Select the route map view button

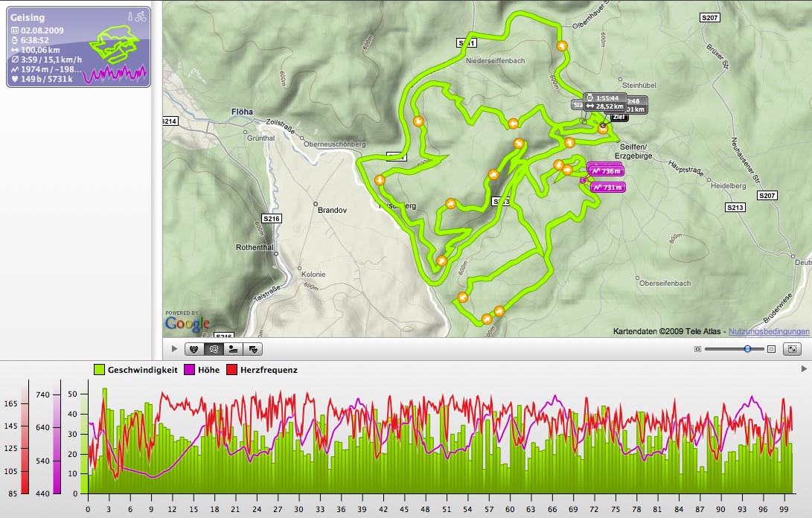[x=214, y=349]
